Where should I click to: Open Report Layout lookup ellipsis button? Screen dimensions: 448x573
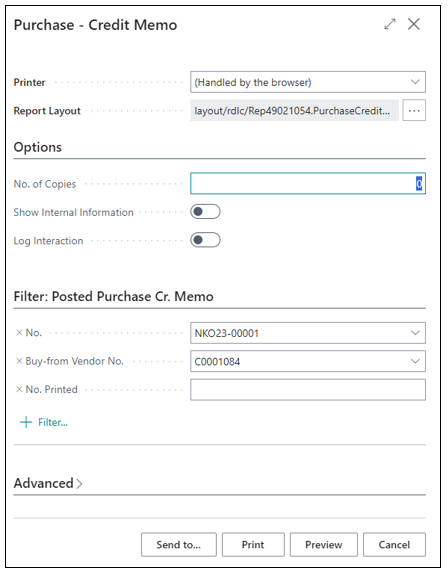[x=414, y=110]
